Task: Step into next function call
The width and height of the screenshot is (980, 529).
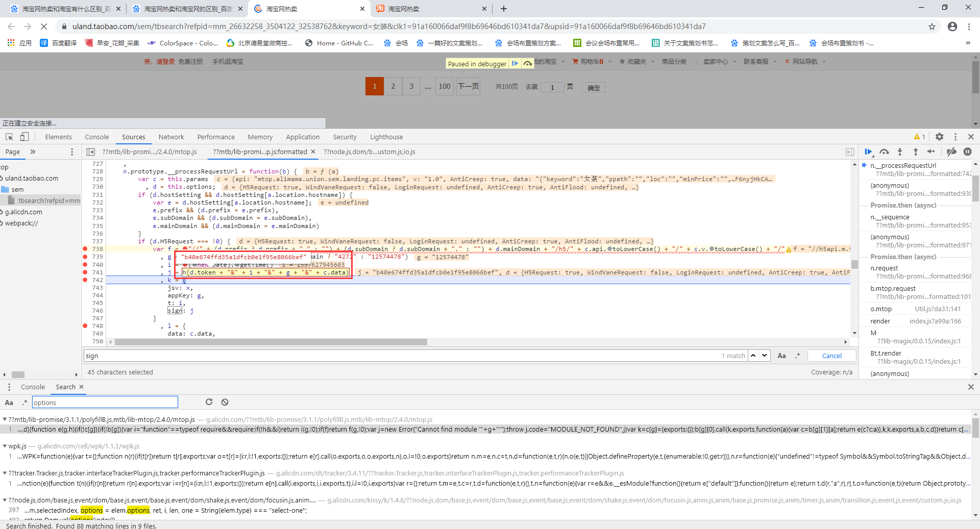Action: [x=900, y=152]
